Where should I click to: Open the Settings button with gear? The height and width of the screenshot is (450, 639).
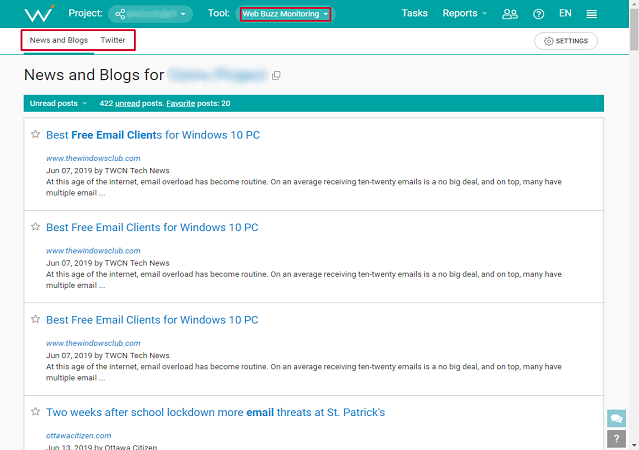click(566, 41)
